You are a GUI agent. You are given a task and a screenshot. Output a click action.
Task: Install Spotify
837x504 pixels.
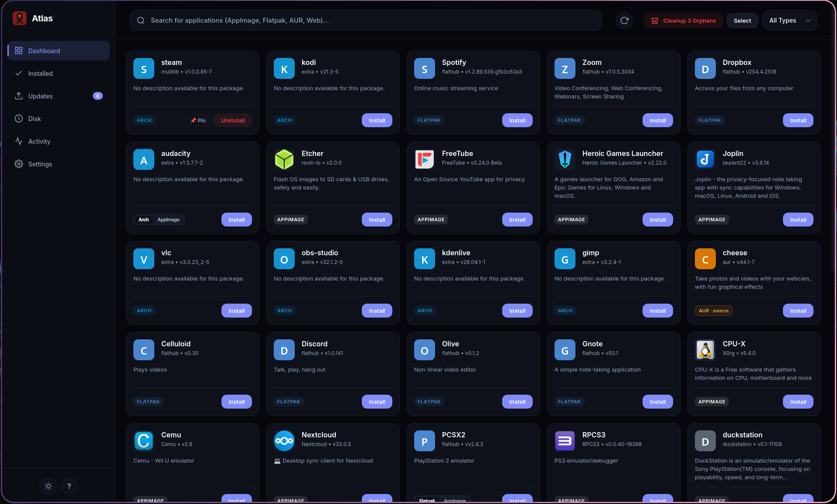[x=517, y=120]
